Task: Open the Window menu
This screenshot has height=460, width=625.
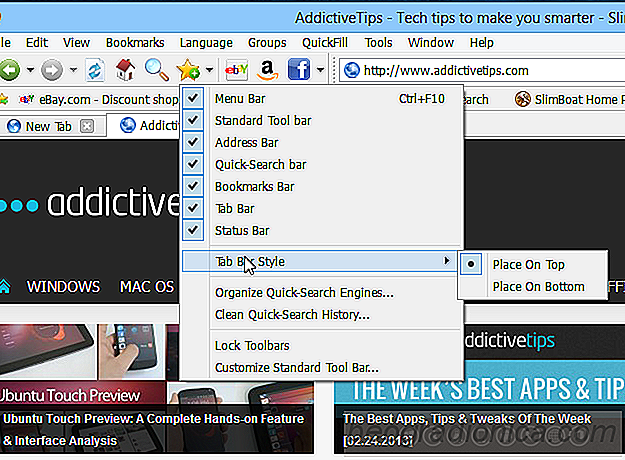Action: [x=431, y=43]
